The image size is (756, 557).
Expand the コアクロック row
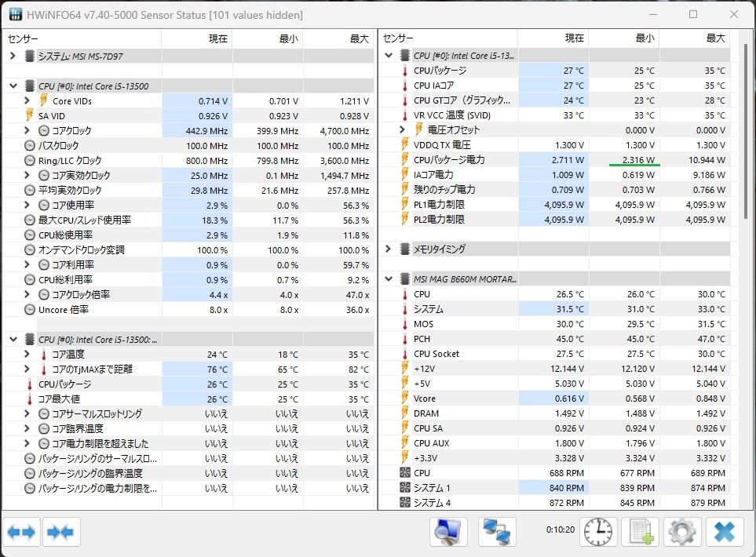(27, 130)
